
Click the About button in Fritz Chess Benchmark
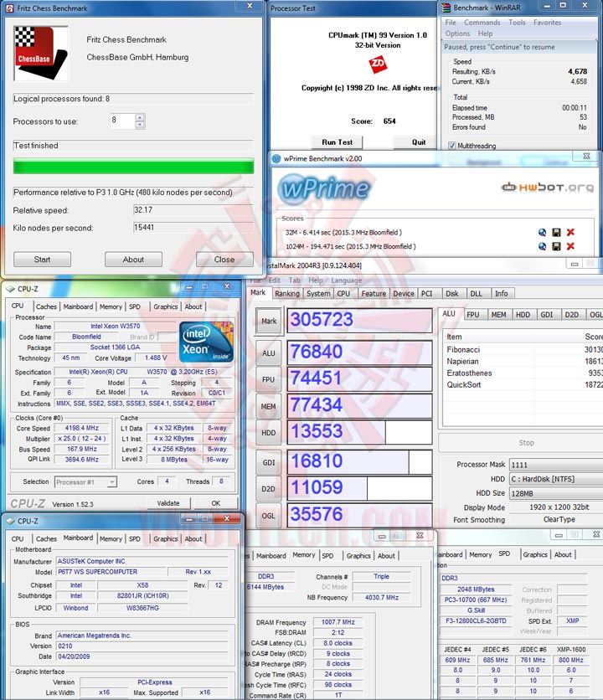coord(133,260)
